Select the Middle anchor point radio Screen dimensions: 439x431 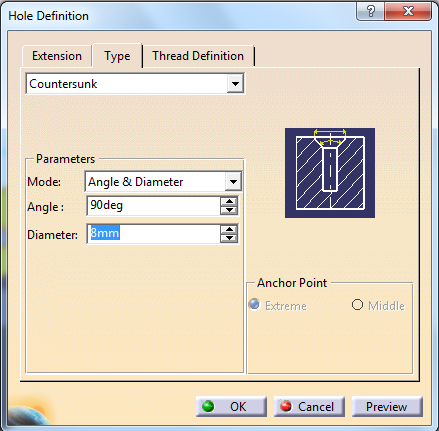pos(357,304)
